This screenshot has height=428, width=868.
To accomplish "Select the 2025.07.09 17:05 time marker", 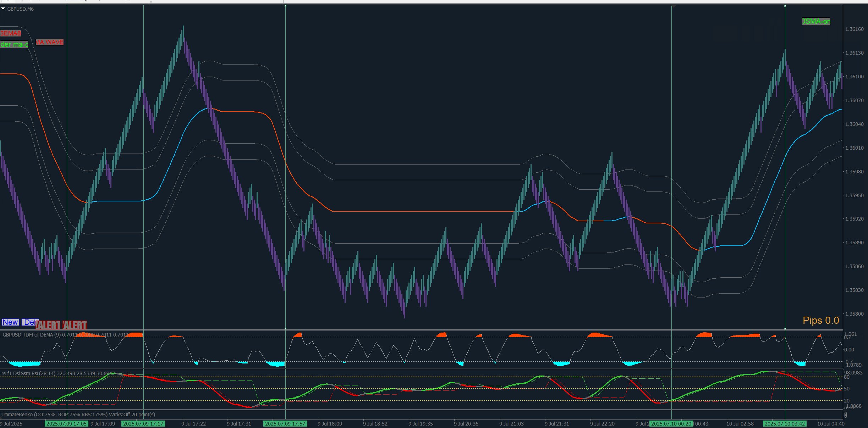I will point(66,424).
